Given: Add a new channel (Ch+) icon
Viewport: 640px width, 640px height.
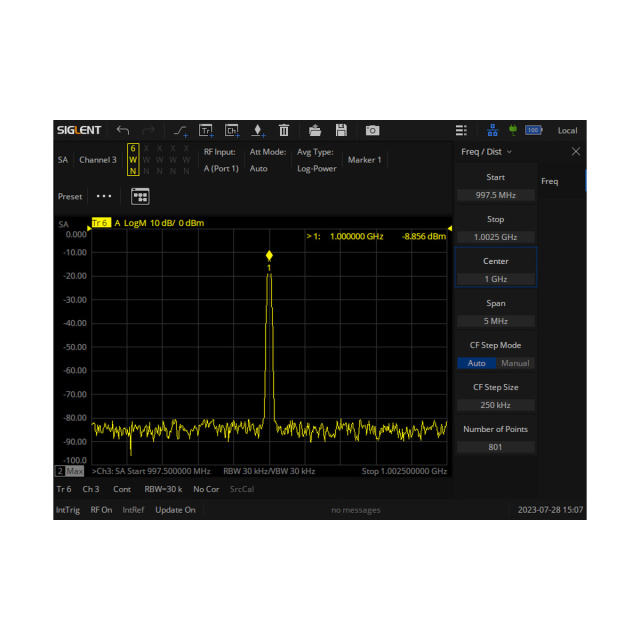Looking at the screenshot, I should tap(232, 131).
